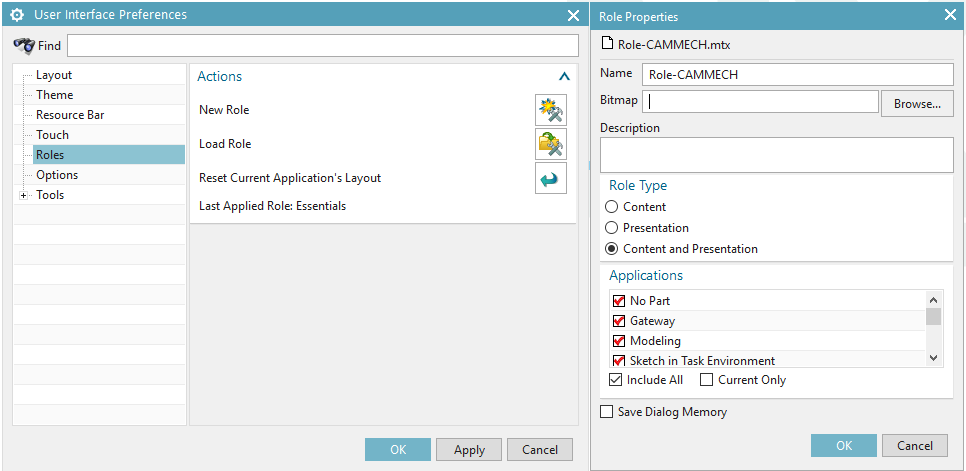Select Options in the preferences tree

pos(57,175)
